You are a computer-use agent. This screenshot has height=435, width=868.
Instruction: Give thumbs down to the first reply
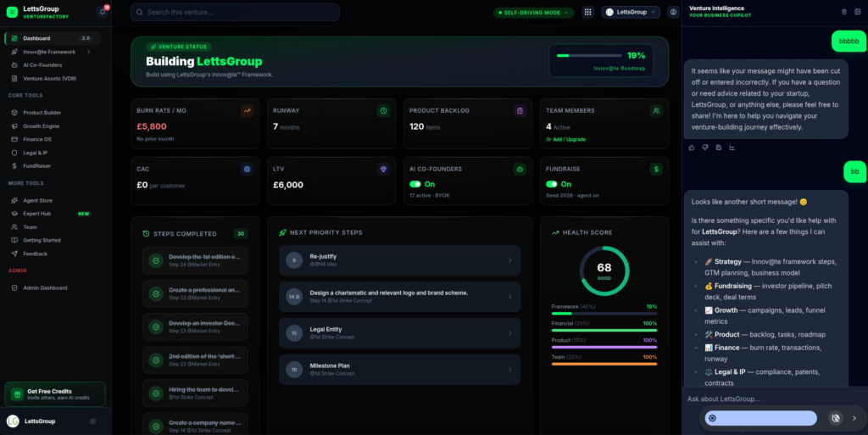(704, 148)
